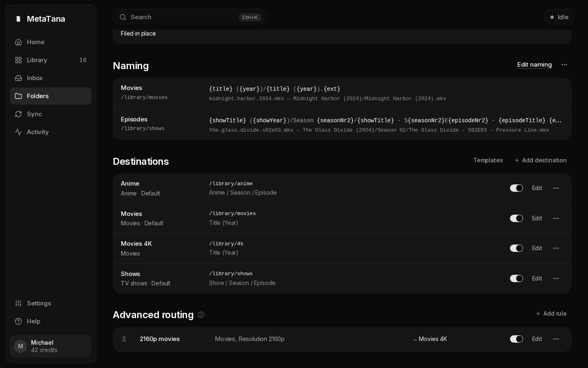Image resolution: width=588 pixels, height=368 pixels.
Task: Click the Library count badge 16
Action: coord(83,60)
